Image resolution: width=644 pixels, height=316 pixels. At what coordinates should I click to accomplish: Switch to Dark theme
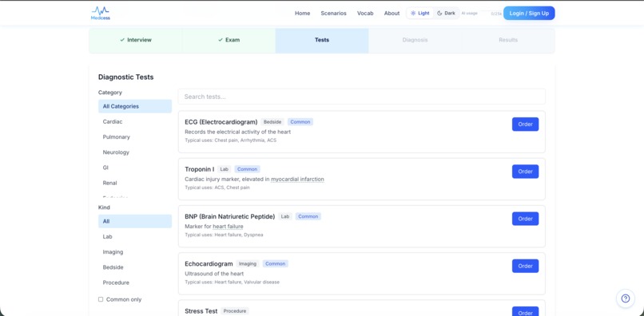pyautogui.click(x=446, y=13)
